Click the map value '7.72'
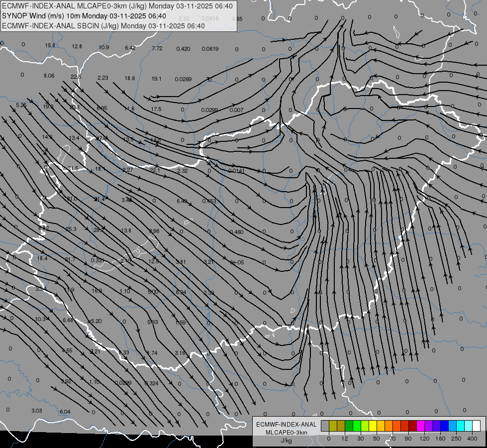This screenshot has height=448, width=487. 157,48
